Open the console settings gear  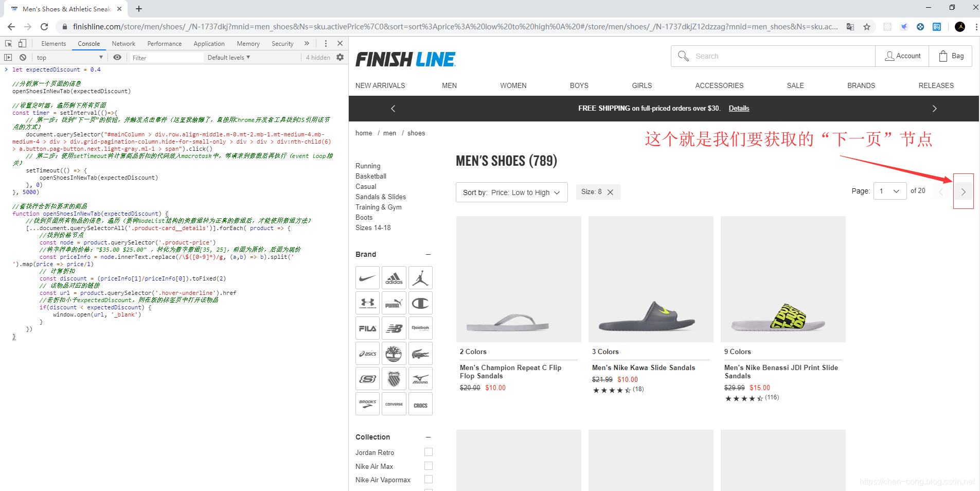click(x=340, y=58)
